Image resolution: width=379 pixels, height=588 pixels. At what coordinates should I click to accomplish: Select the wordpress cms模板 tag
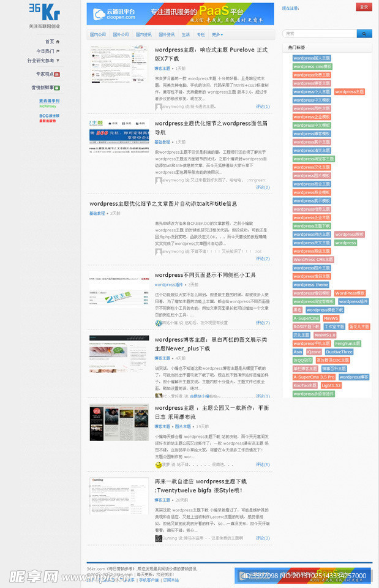point(312,66)
